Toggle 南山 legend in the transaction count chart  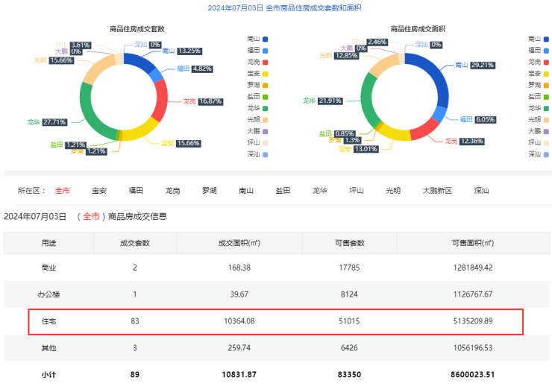(x=264, y=38)
